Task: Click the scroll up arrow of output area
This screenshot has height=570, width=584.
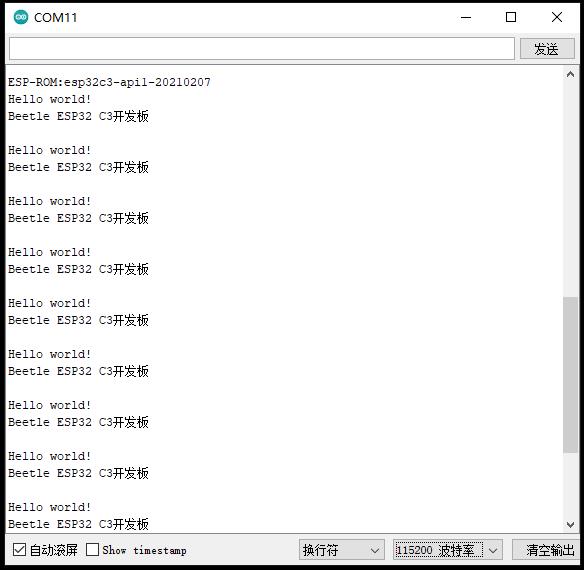Action: 570,75
